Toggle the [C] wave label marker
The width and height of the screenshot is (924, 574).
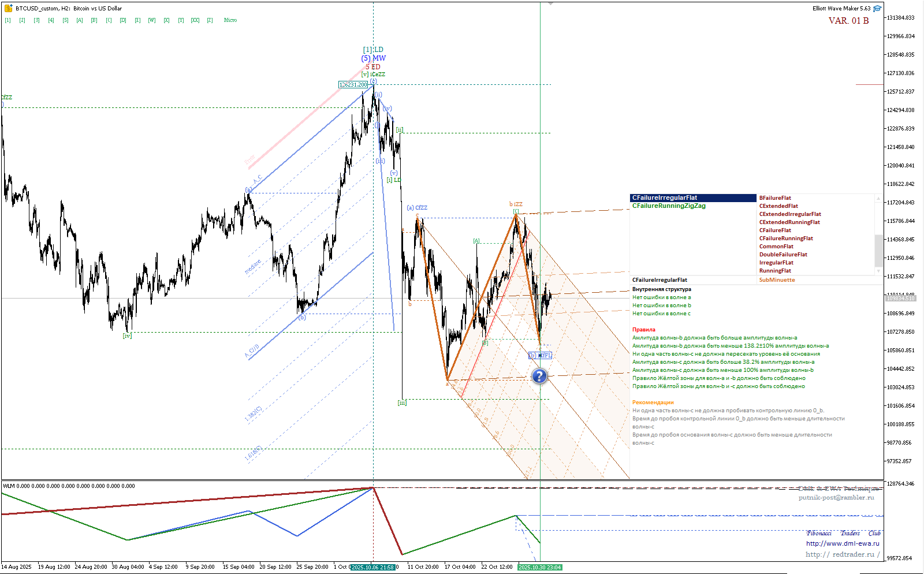click(109, 20)
